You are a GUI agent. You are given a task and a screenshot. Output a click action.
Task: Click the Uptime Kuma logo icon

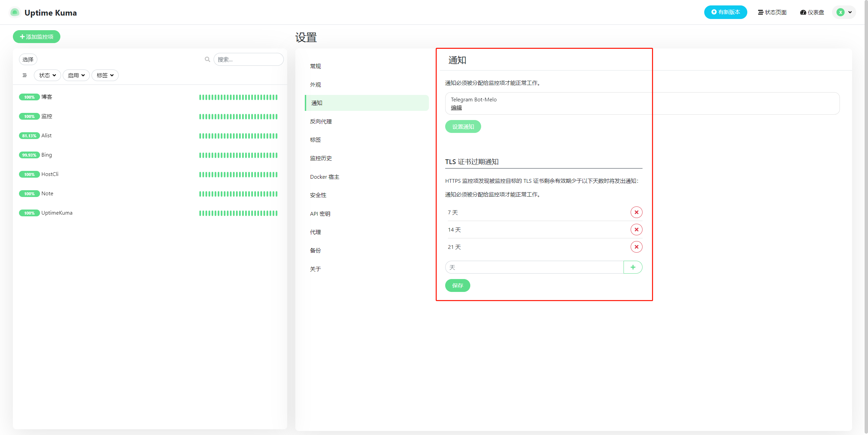point(15,13)
